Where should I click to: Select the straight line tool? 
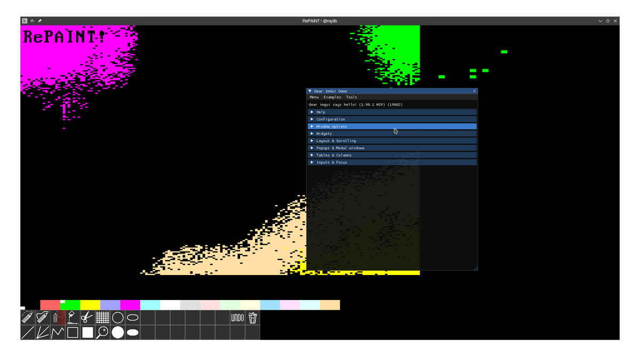(x=28, y=333)
